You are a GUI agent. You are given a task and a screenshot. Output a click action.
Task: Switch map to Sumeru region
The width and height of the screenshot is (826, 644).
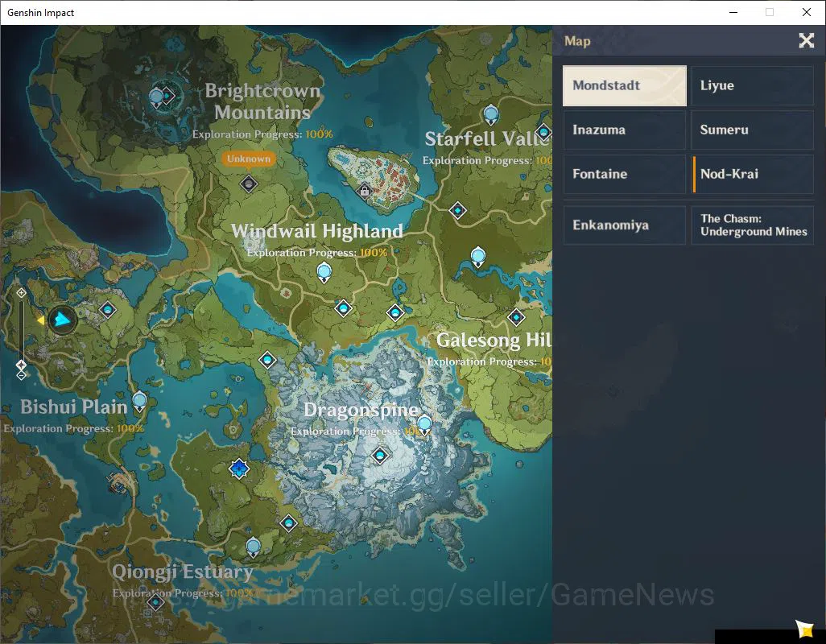752,130
